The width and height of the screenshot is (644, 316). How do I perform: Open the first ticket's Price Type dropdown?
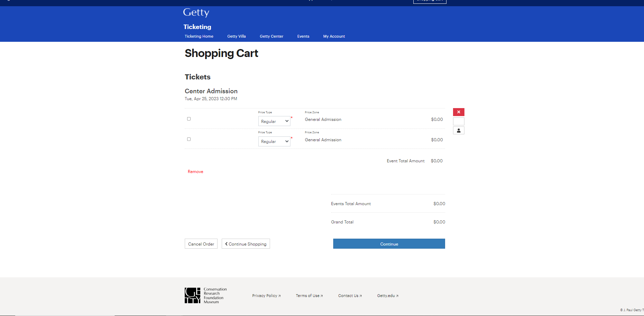click(x=274, y=121)
